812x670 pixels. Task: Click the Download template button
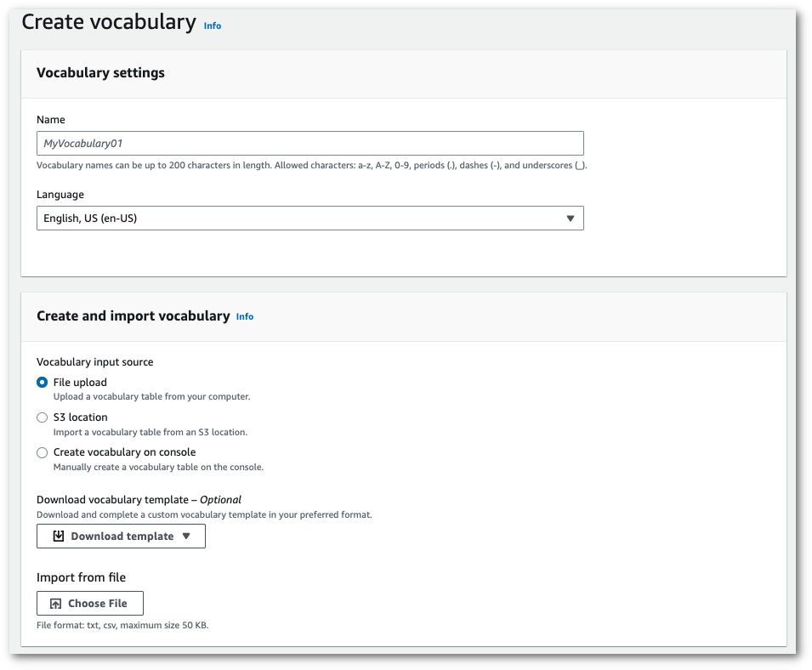pos(120,536)
